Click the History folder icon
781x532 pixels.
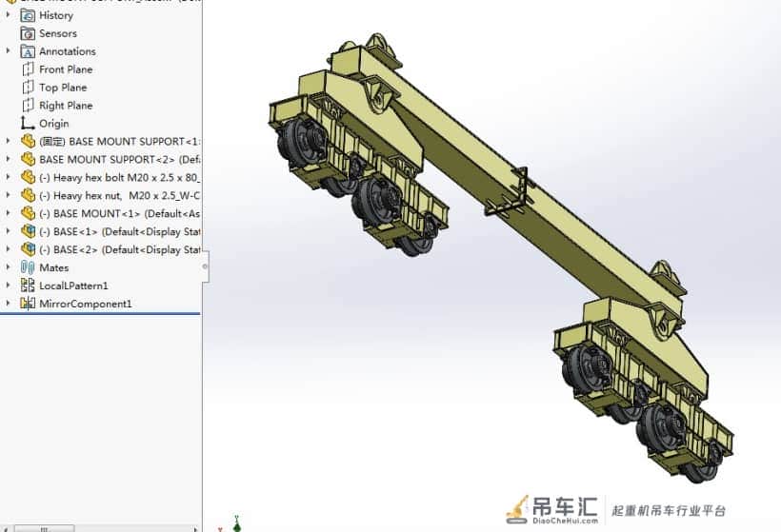click(28, 15)
